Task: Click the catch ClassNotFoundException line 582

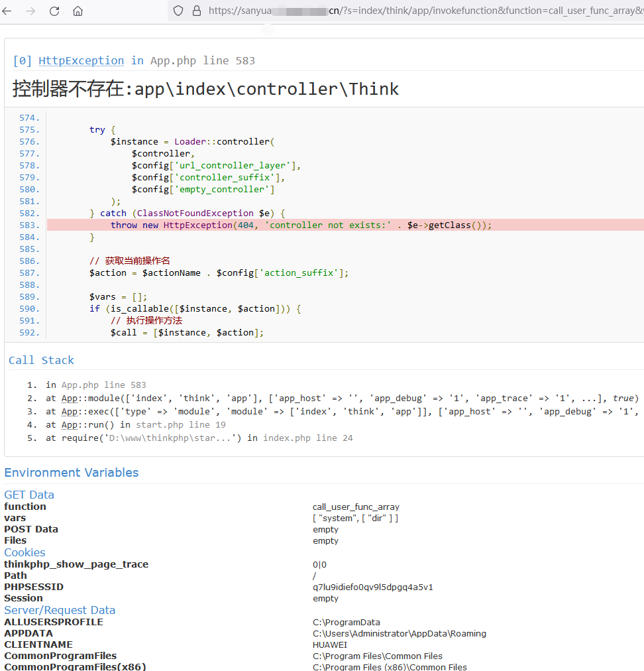Action: (188, 213)
